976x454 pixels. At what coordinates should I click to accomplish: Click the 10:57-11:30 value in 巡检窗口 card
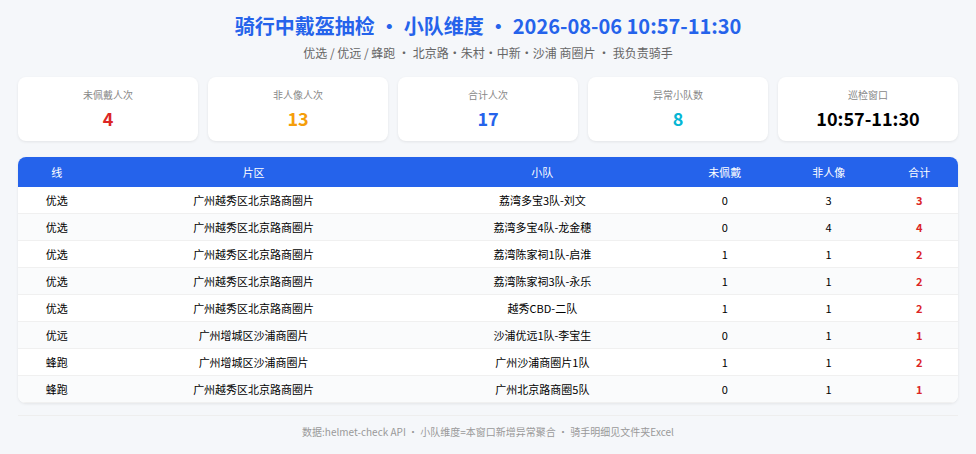pyautogui.click(x=868, y=120)
